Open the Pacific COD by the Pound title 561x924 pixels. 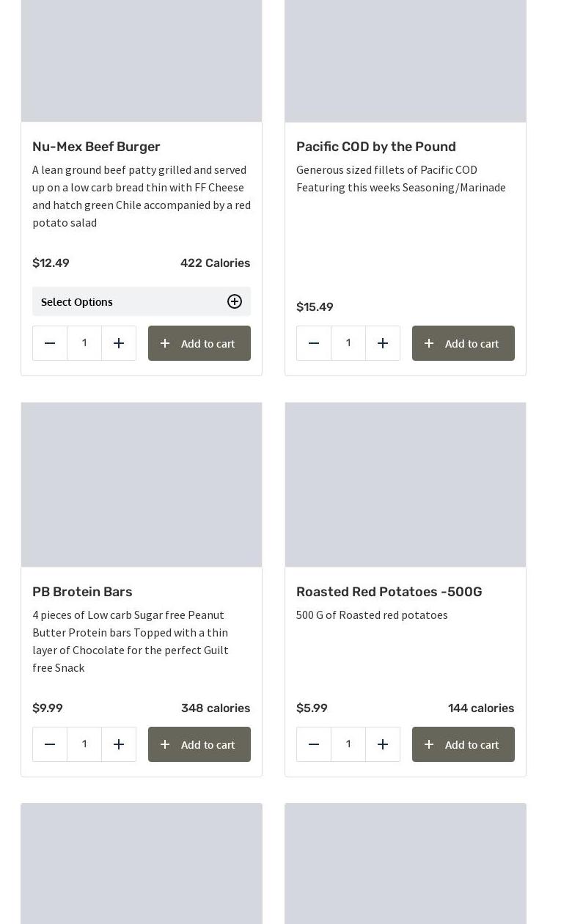[376, 147]
